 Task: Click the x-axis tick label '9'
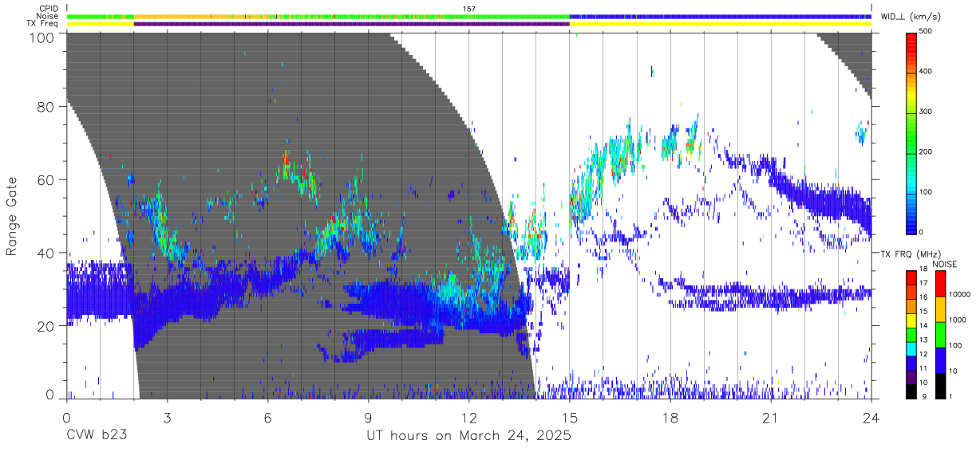369,418
